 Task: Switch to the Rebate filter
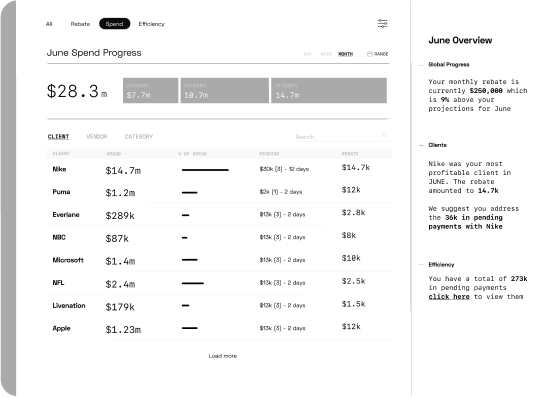tap(80, 24)
